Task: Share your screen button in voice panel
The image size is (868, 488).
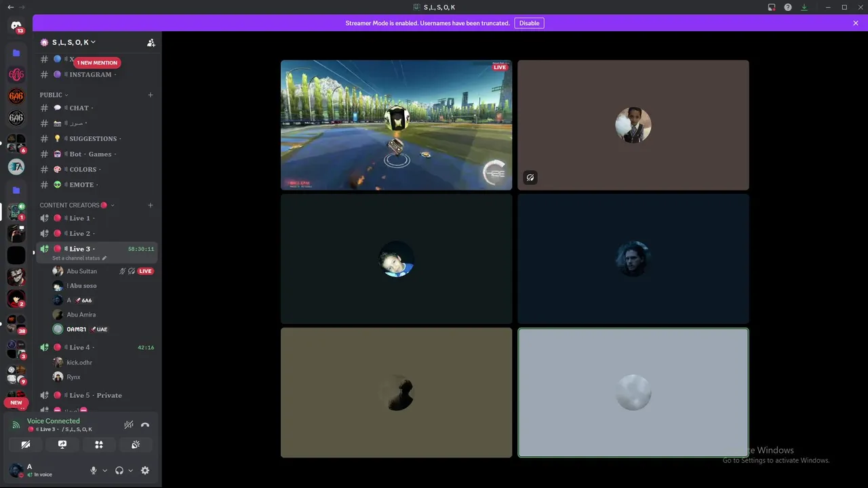Action: point(62,445)
